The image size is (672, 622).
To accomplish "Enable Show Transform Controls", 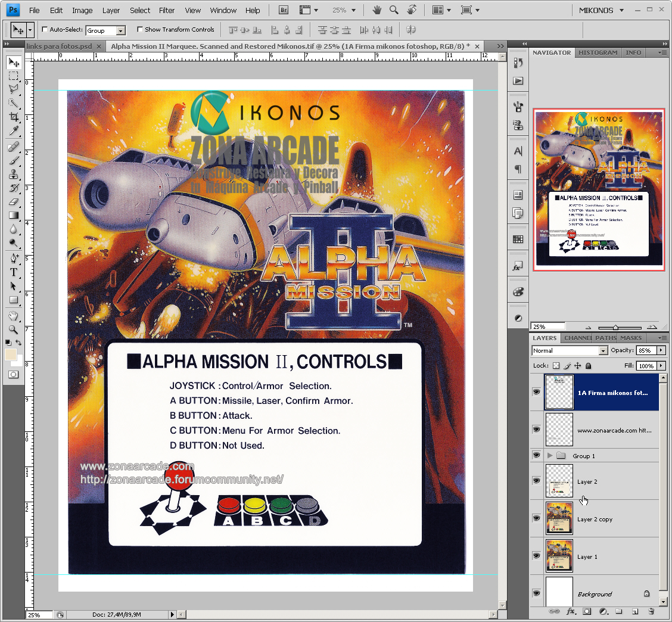I will [141, 29].
